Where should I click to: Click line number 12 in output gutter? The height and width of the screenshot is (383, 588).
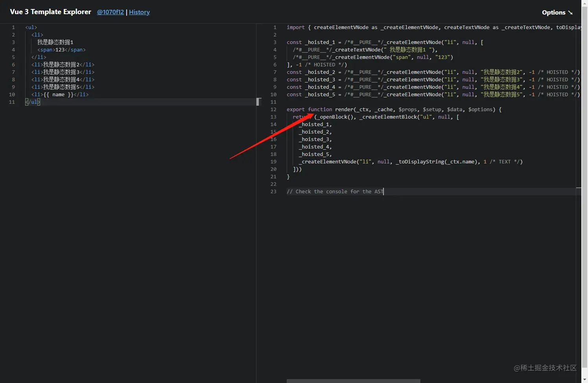(x=273, y=110)
